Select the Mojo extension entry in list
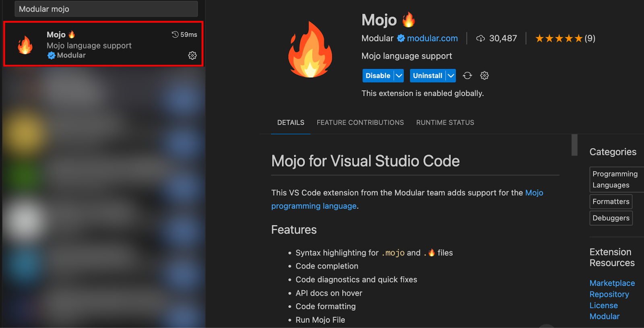This screenshot has height=328, width=644. click(x=103, y=44)
